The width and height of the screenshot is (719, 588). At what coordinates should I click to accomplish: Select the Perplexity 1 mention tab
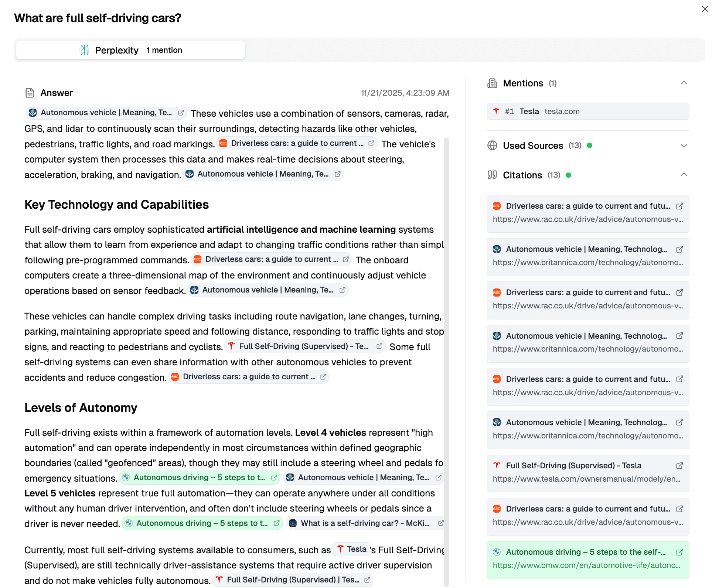130,50
